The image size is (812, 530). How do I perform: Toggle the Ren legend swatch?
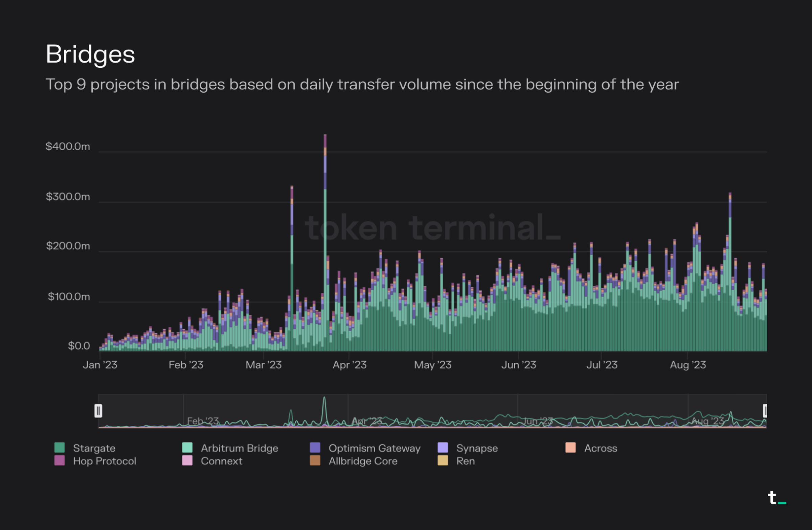pyautogui.click(x=443, y=460)
